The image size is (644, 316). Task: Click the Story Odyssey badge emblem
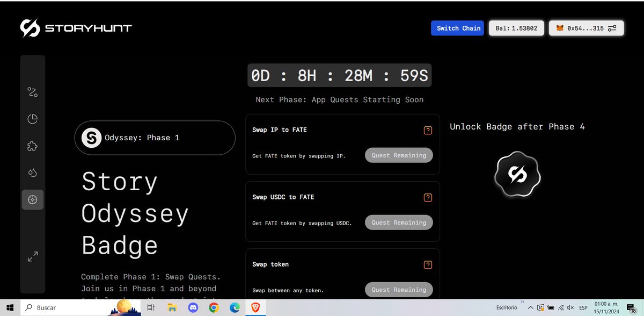[517, 174]
